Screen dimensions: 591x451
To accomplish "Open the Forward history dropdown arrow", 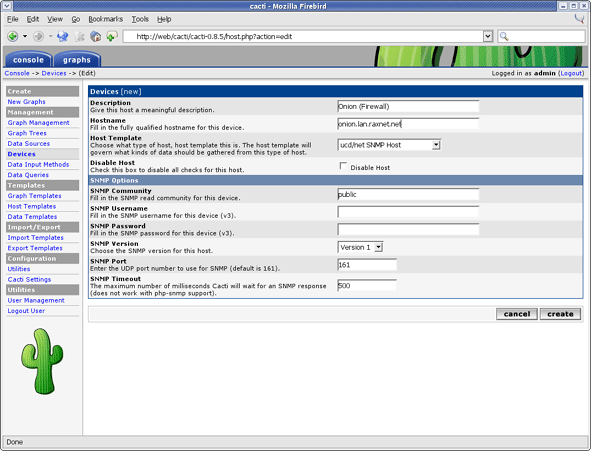I will pos(50,37).
